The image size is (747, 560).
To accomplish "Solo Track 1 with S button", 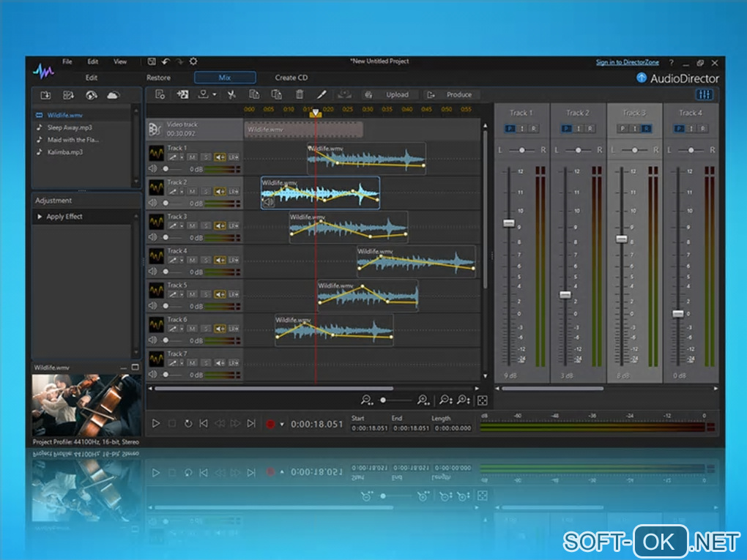I will click(205, 157).
